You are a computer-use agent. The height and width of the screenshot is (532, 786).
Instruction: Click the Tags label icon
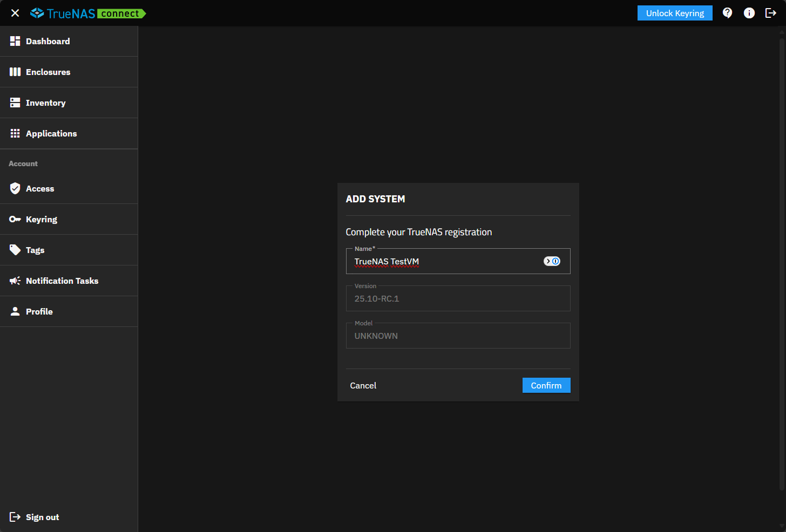pos(15,250)
